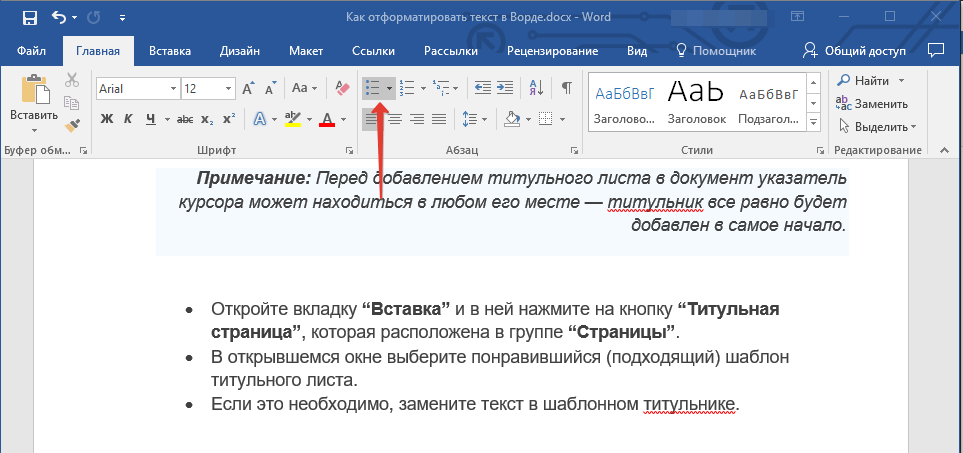Apply multilevel list
The height and width of the screenshot is (453, 963).
point(441,88)
